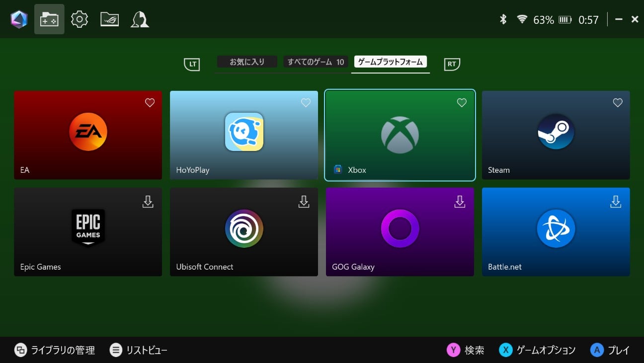
Task: Switch to リストビュー
Action: click(x=139, y=350)
